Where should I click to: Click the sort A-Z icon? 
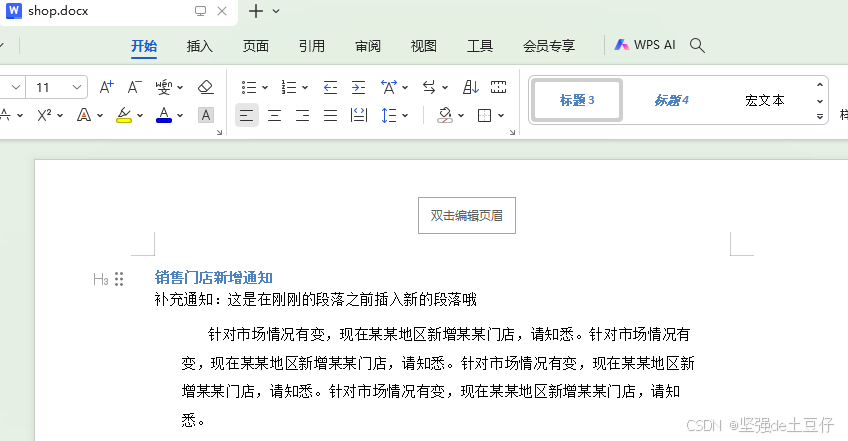[x=471, y=87]
